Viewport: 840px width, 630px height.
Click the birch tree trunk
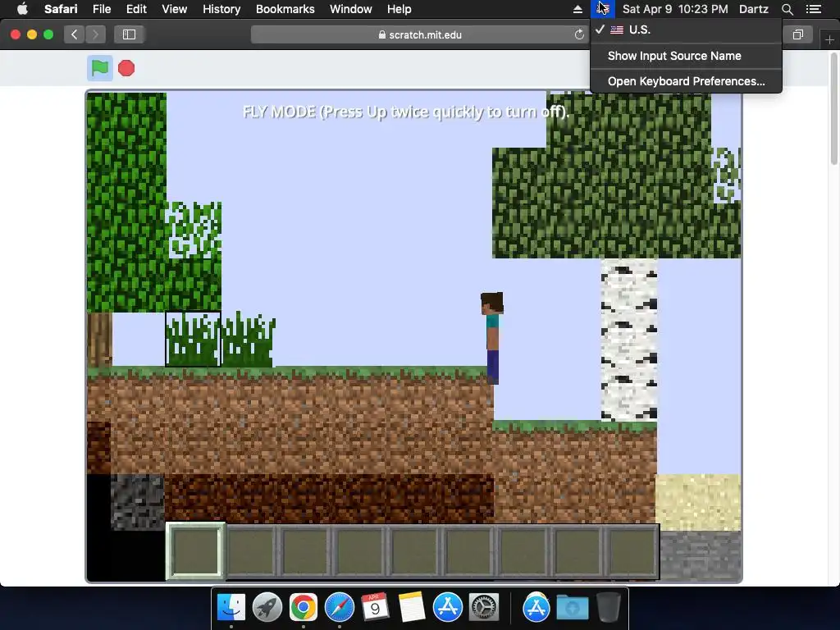coord(629,340)
